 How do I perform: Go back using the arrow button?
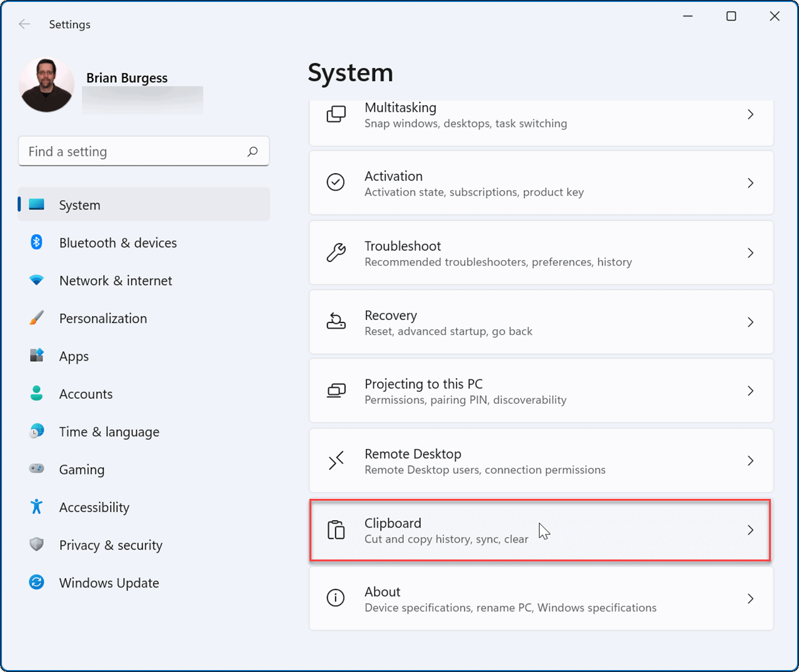click(24, 24)
